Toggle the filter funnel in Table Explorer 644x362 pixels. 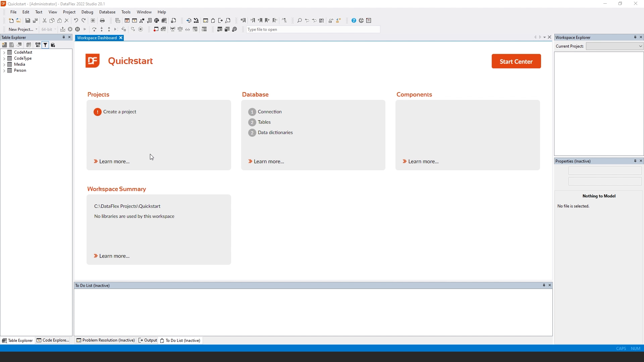[45, 45]
